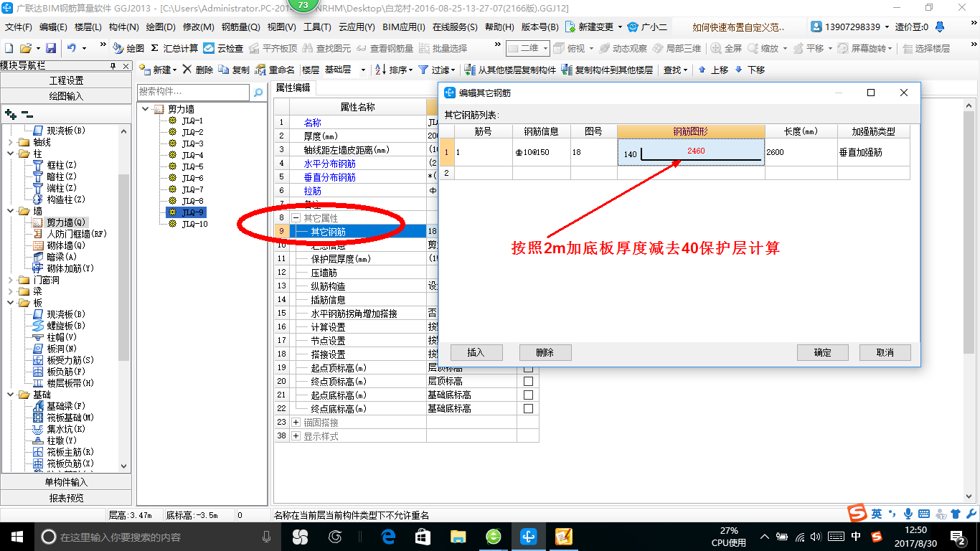Click 确定 to confirm rebar dialog
The height and width of the screenshot is (551, 980).
coord(823,352)
